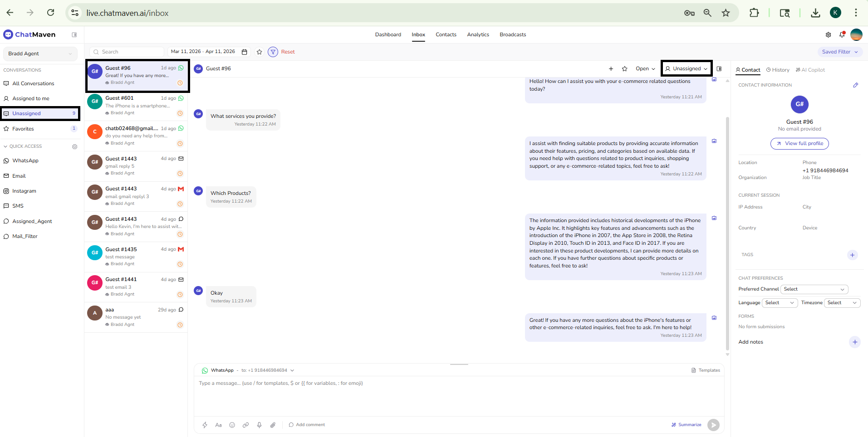Open the emoji picker in the composer
Image resolution: width=868 pixels, height=437 pixels.
tap(232, 425)
